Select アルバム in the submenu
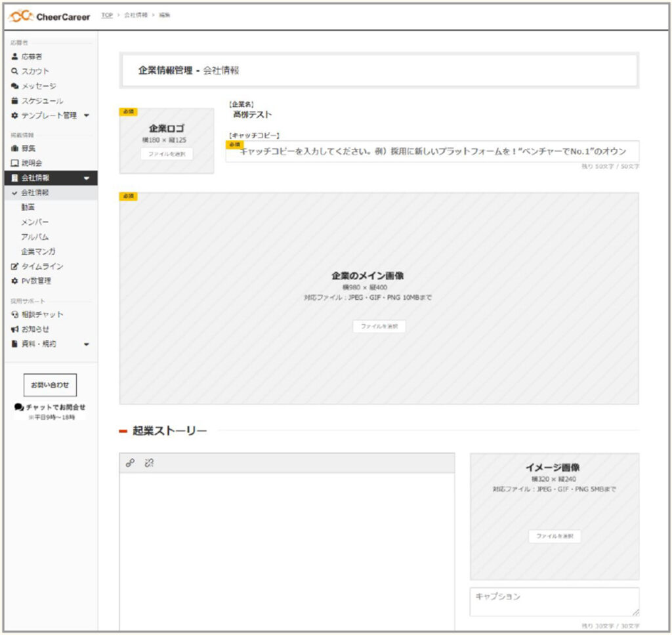This screenshot has height=635, width=672. [35, 237]
